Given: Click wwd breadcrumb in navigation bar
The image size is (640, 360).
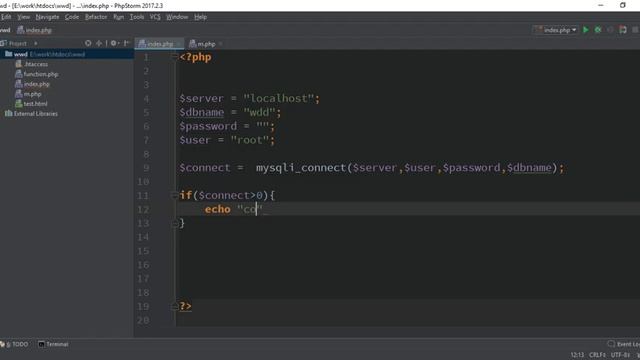Looking at the screenshot, I should [5, 30].
